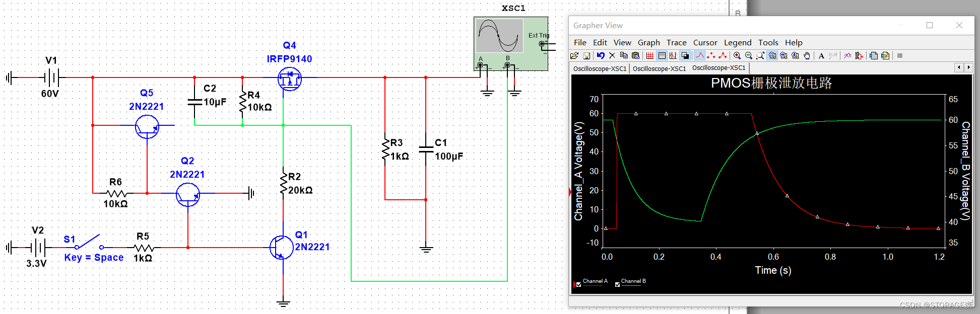Open the Trace menu

pos(677,43)
